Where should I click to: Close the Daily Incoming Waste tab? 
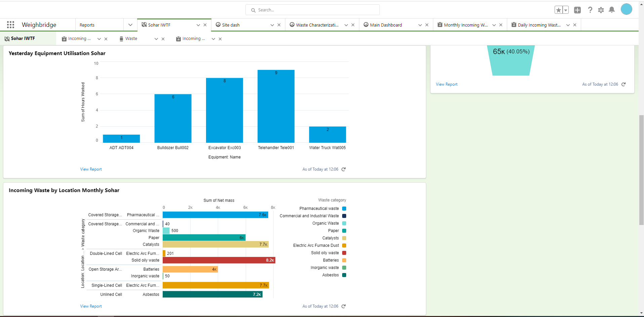click(x=575, y=25)
